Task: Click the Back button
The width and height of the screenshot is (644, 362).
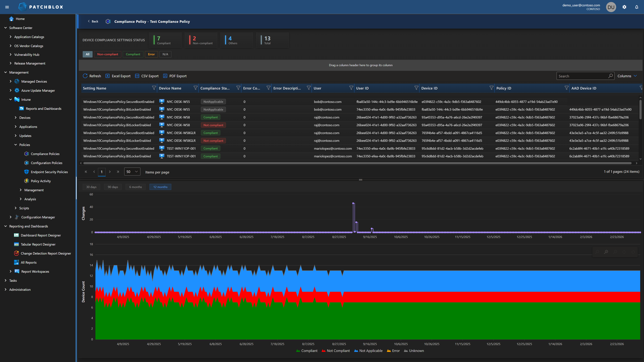Action: [x=93, y=21]
